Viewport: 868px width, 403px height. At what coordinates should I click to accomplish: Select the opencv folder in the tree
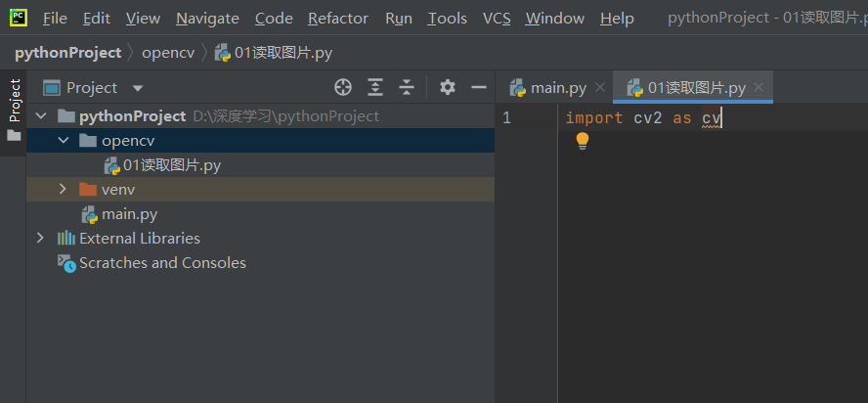260,141
